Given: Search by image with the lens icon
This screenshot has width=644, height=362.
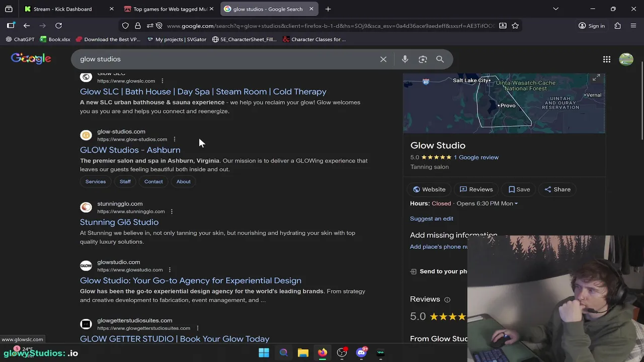Looking at the screenshot, I should pyautogui.click(x=423, y=59).
